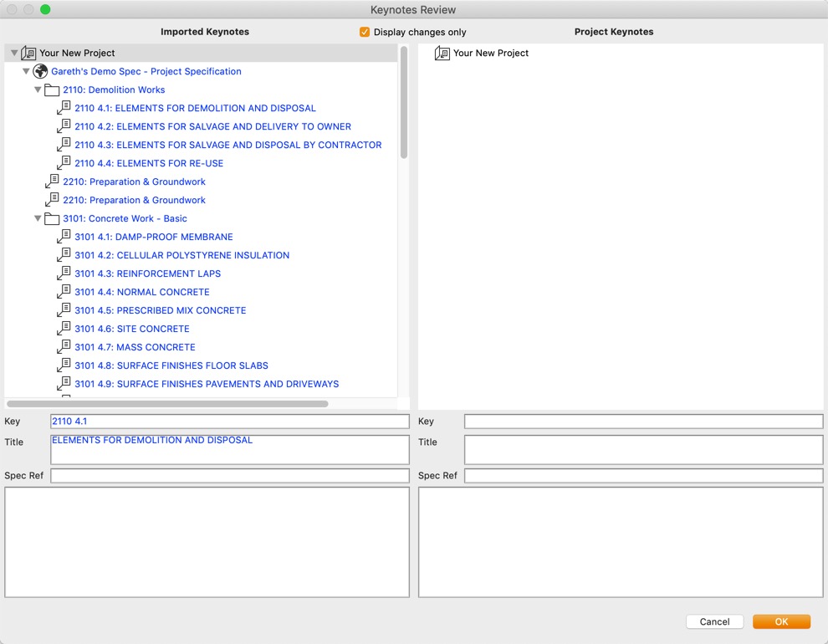
Task: Collapse the 3101: Concrete Work - Basic folder
Action: (x=38, y=219)
